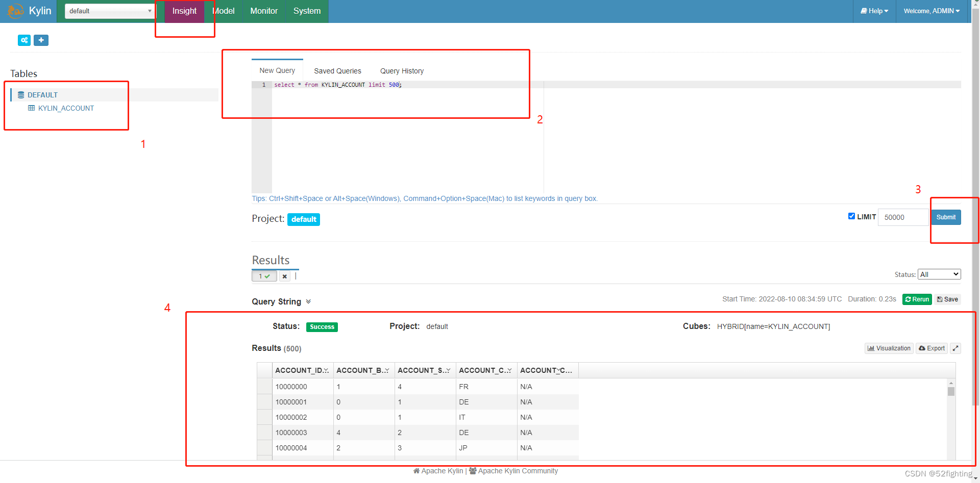Click the row selector for row 10000000
Screen dimensions: 980x483
pos(264,387)
